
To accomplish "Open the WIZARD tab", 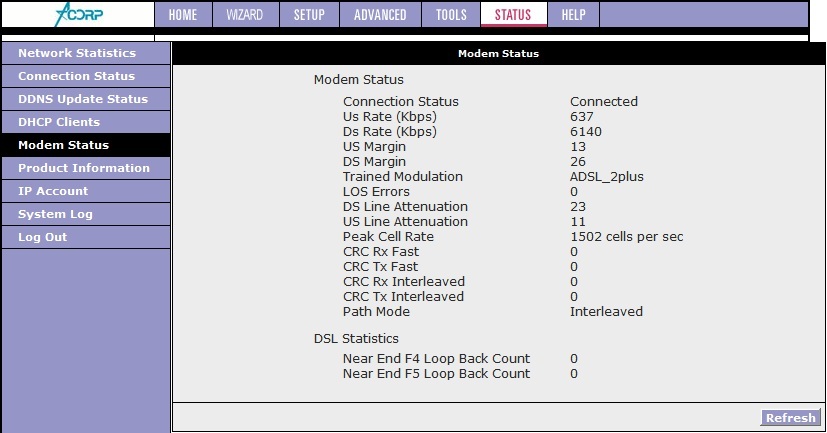I will coord(245,15).
